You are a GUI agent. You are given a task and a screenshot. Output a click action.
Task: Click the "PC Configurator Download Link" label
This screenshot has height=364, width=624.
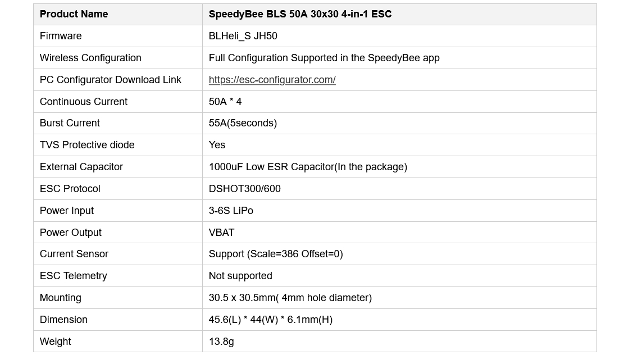[110, 80]
